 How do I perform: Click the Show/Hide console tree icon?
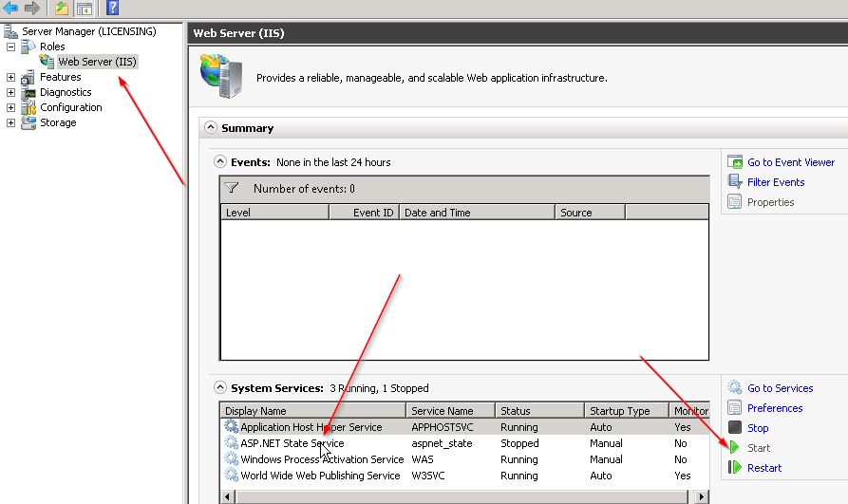[84, 9]
